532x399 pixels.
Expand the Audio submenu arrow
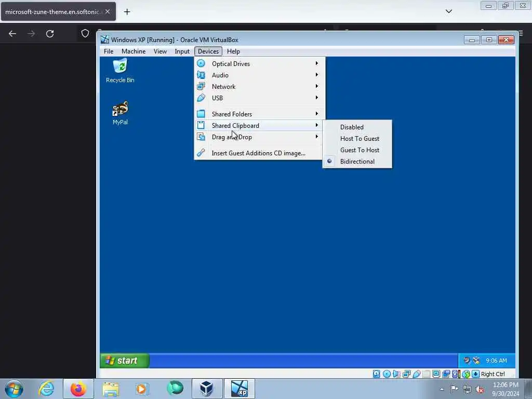click(316, 75)
